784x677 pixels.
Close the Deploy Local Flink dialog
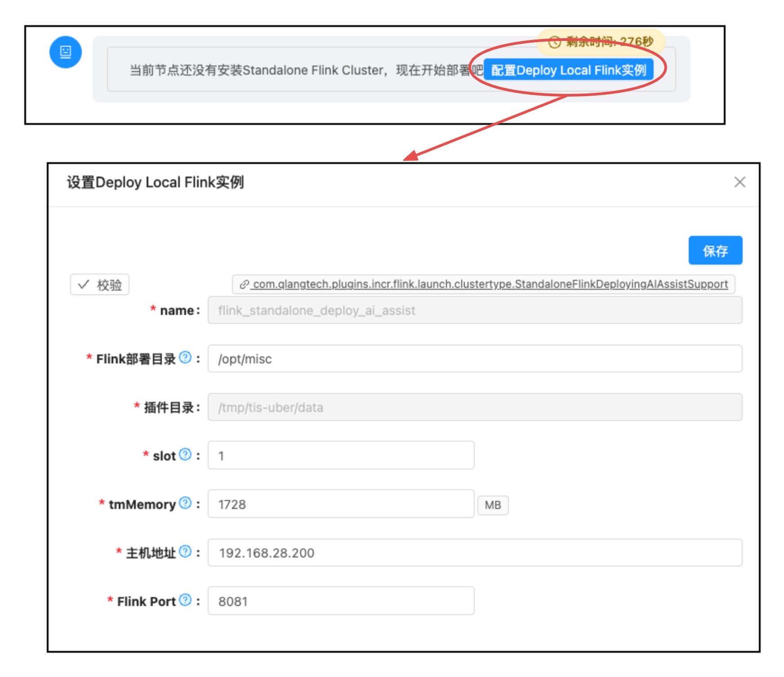(x=739, y=182)
